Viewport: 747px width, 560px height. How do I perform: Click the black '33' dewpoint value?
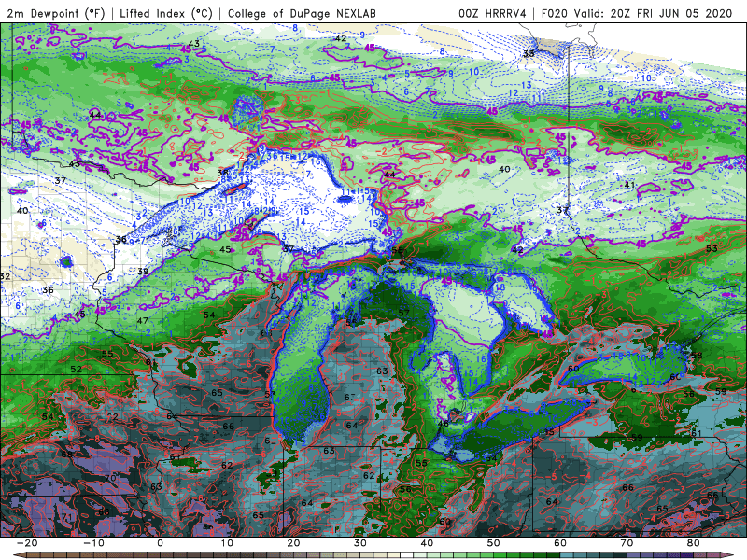click(x=529, y=54)
